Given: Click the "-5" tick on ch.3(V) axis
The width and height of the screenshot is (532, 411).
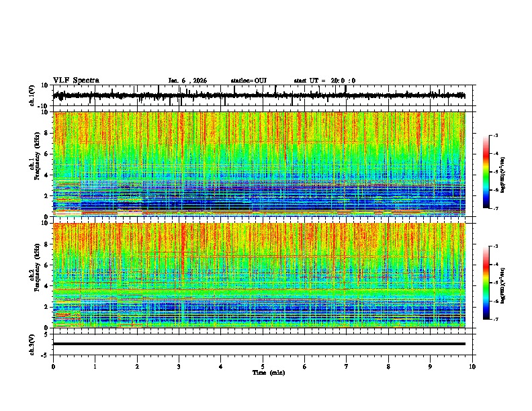Looking at the screenshot, I should tap(45, 355).
